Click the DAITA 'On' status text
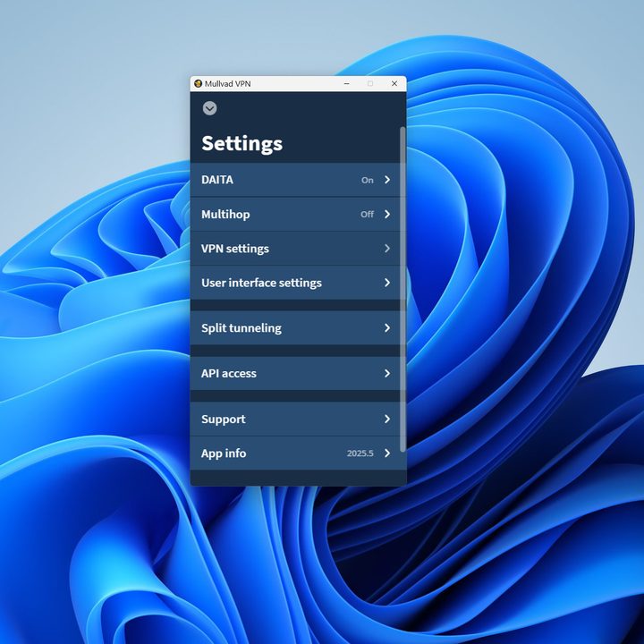Viewport: 644px width, 644px height. (368, 180)
